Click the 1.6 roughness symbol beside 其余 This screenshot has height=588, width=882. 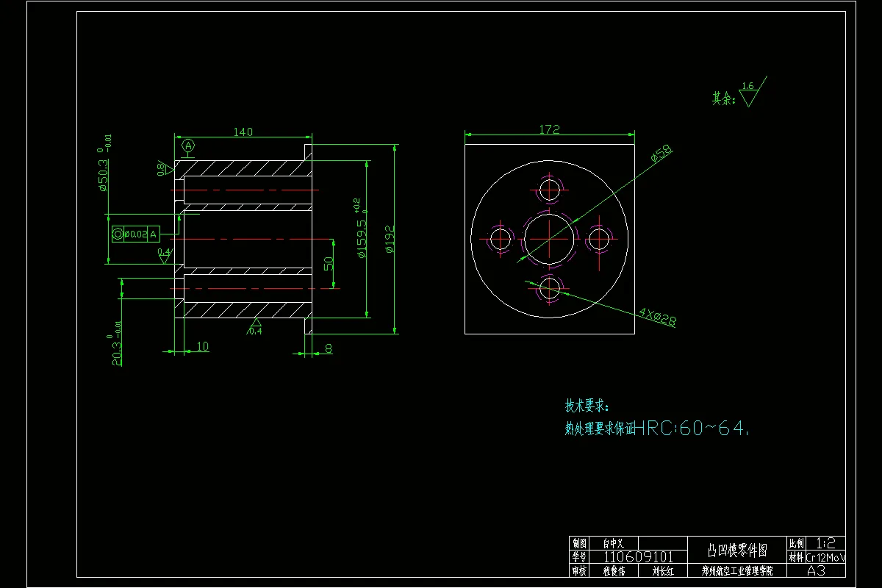click(x=751, y=92)
